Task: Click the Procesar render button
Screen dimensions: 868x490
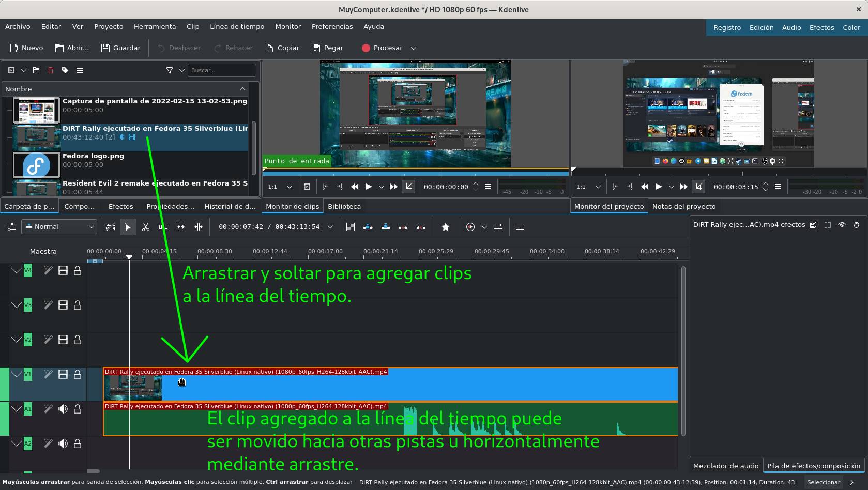Action: [x=382, y=48]
